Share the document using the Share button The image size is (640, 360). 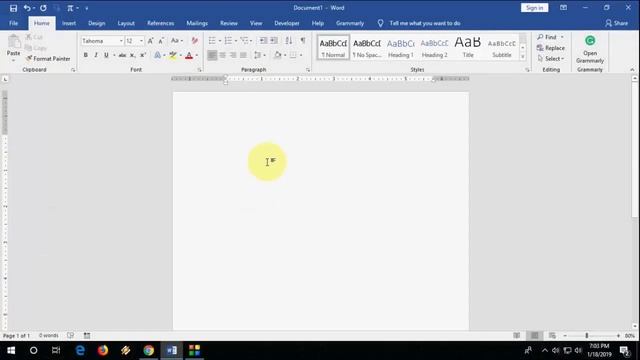617,23
